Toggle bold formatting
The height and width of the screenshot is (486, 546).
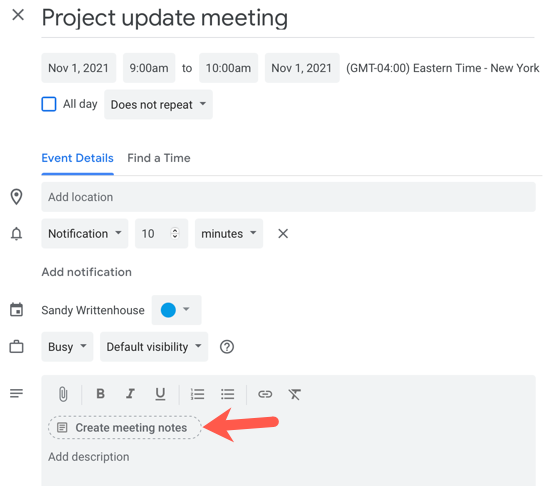pos(100,394)
